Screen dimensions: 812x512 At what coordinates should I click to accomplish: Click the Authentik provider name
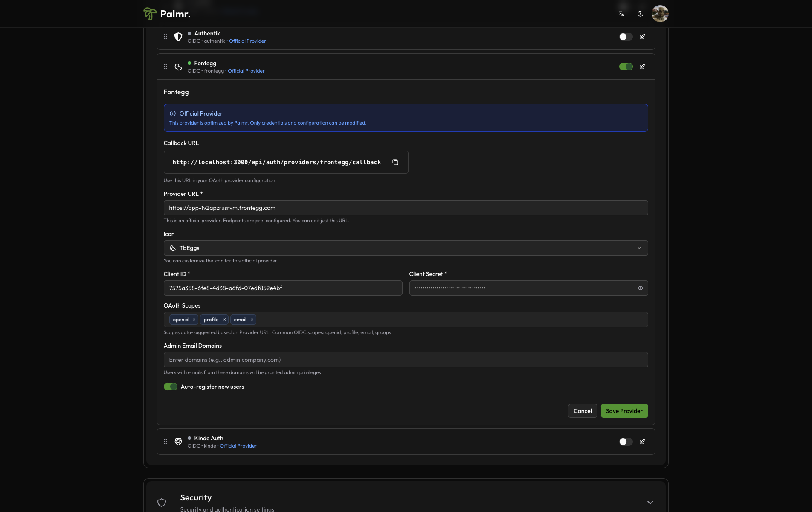click(x=207, y=33)
